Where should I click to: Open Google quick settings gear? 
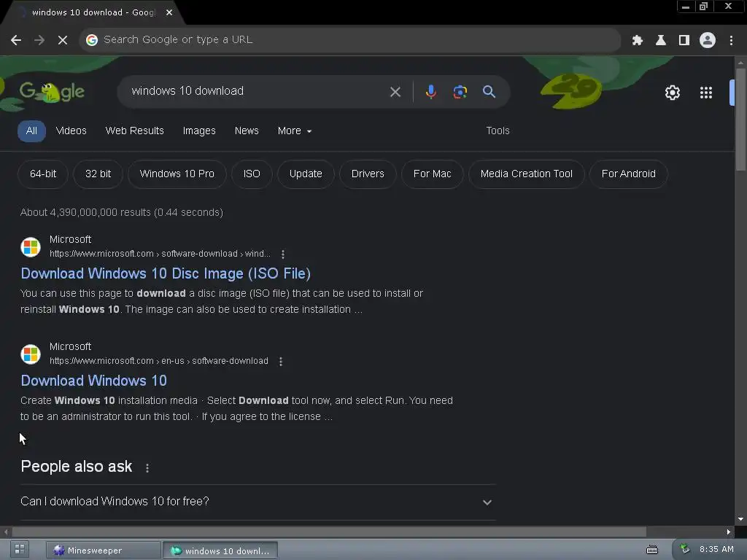pos(672,93)
